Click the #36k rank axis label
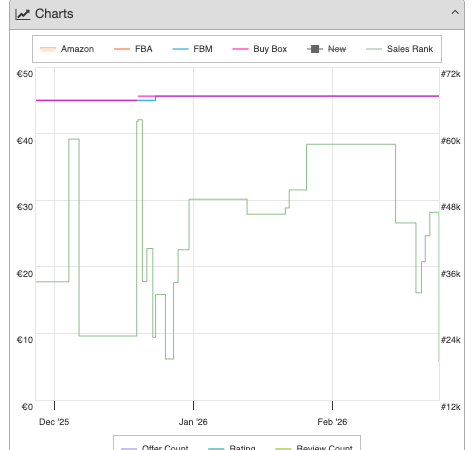Image resolution: width=474 pixels, height=450 pixels. [x=451, y=274]
